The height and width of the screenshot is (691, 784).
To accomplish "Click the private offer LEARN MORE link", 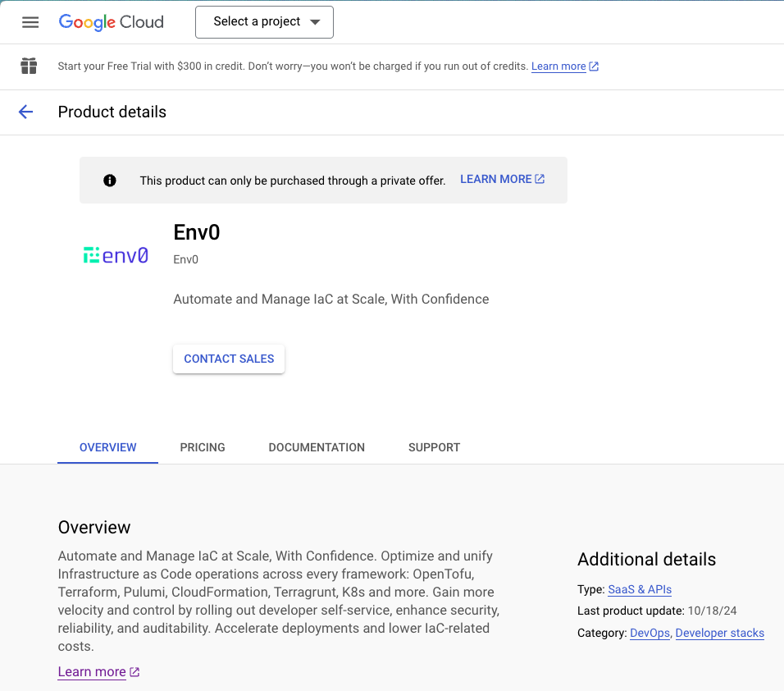I will [x=495, y=179].
